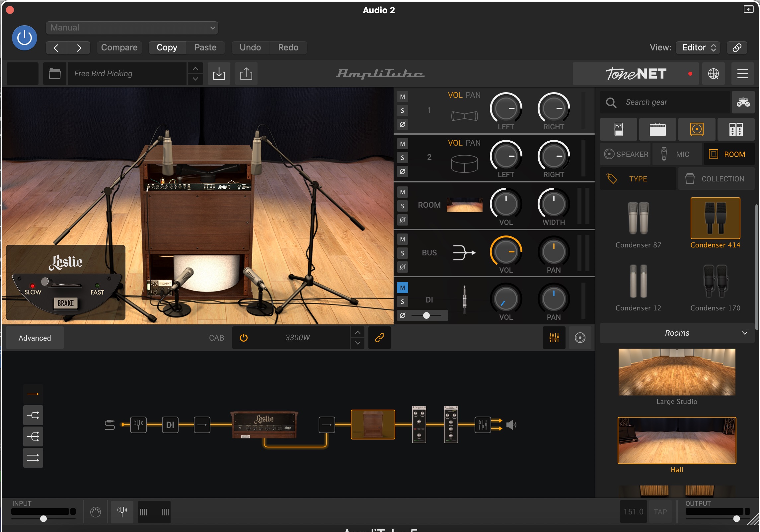
Task: Go to previous preset with left arrow
Action: click(56, 48)
